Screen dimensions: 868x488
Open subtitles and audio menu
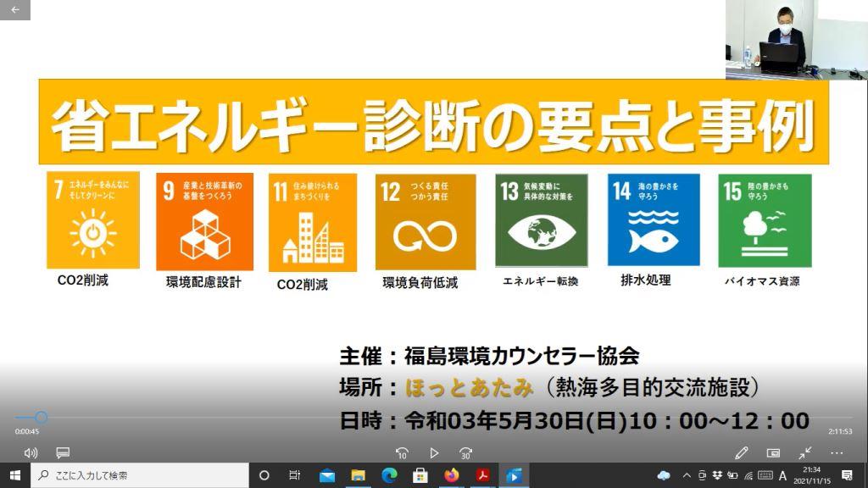coord(63,453)
